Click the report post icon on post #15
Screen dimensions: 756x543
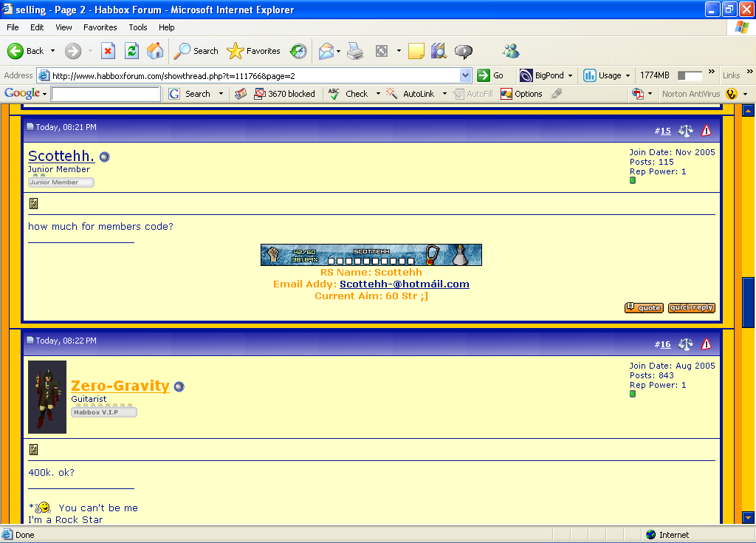[707, 131]
